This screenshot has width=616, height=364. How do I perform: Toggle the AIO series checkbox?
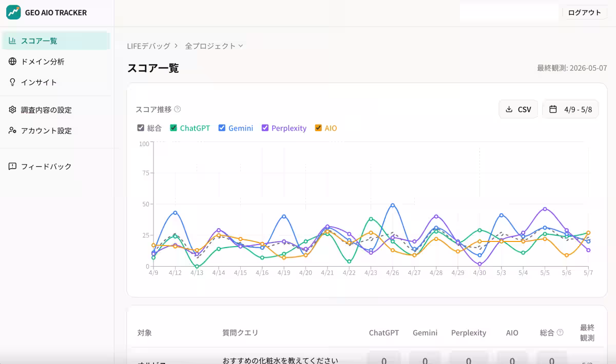[318, 128]
